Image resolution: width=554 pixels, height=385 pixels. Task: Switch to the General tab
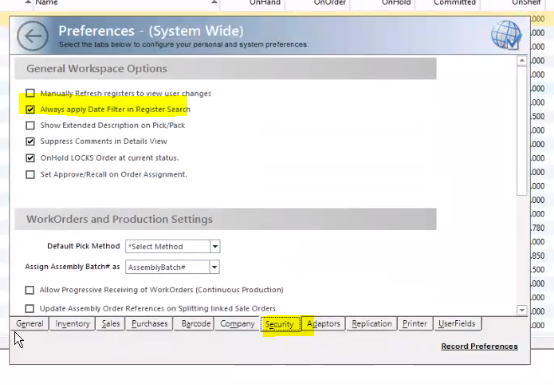30,324
